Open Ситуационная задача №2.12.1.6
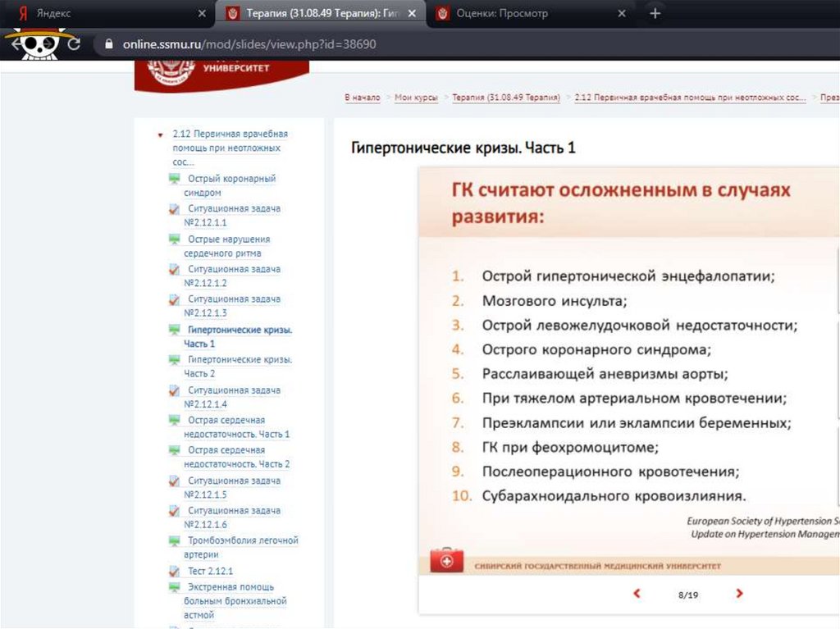840x629 pixels. tap(232, 517)
